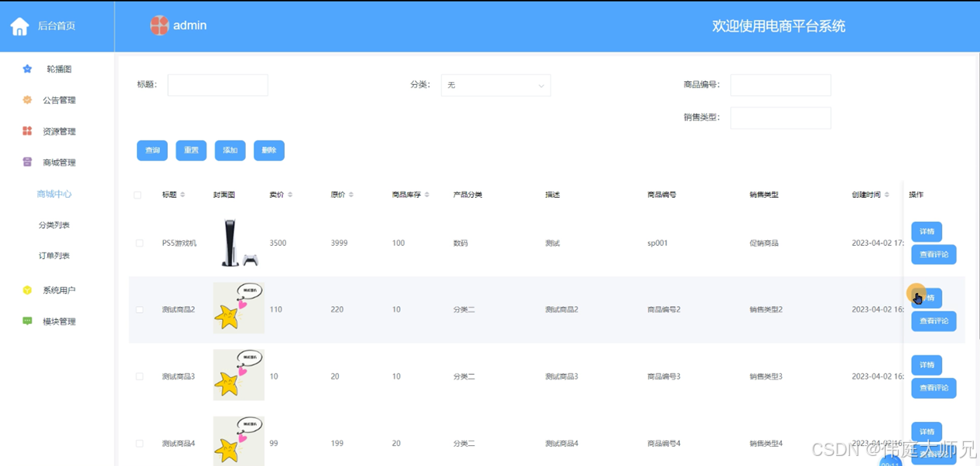980x466 pixels.
Task: Click the 促销商品 sales type cell
Action: click(x=764, y=243)
